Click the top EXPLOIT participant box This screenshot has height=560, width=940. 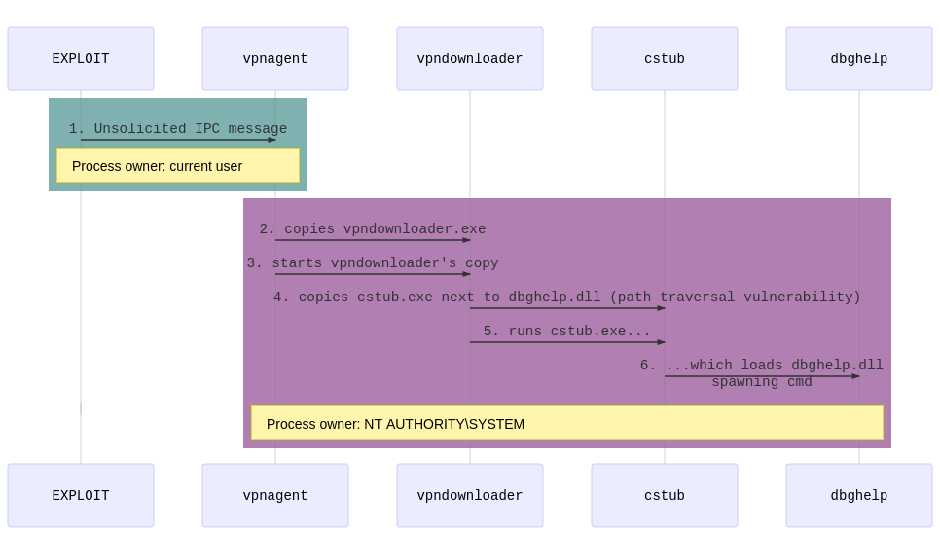click(81, 59)
